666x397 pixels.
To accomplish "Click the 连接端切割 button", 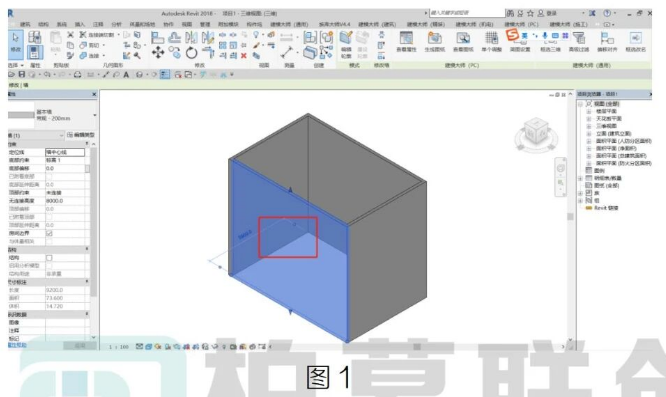I will (97, 35).
